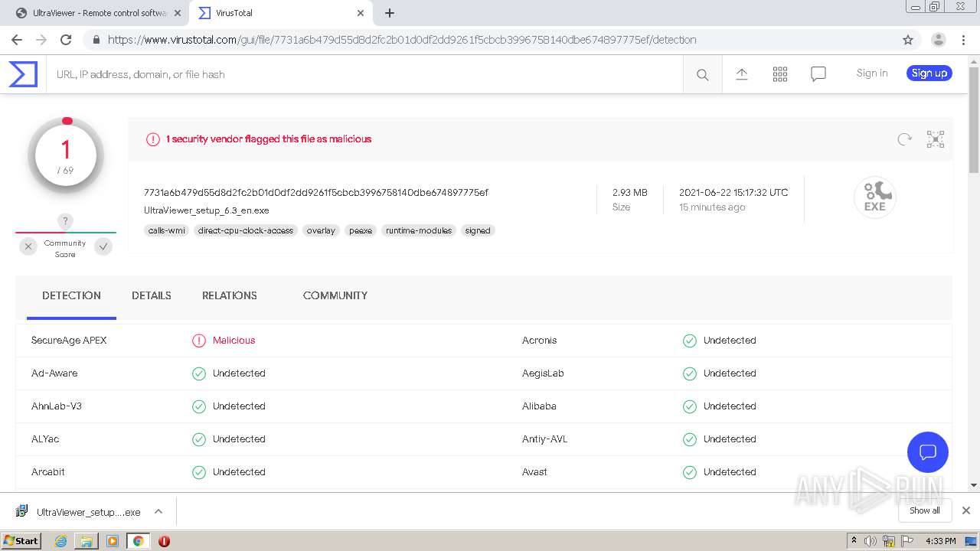The width and height of the screenshot is (980, 551).
Task: Open the file explorer taskbar icon
Action: point(87,541)
